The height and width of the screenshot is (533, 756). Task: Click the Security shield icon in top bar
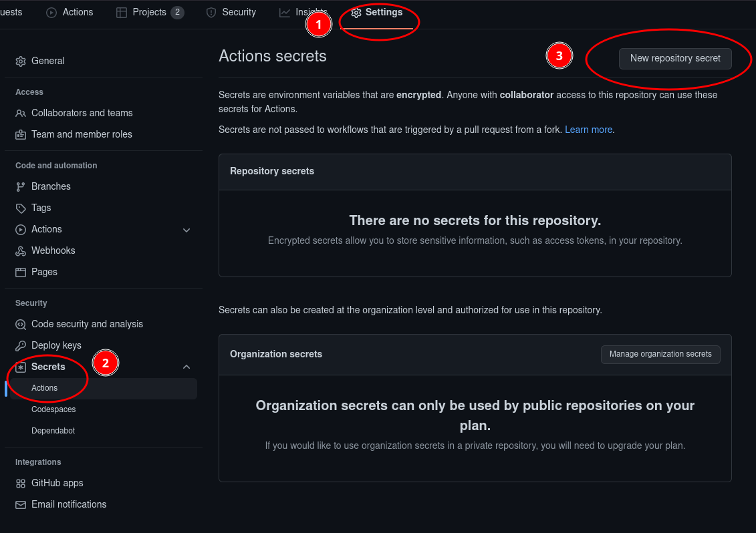click(211, 13)
